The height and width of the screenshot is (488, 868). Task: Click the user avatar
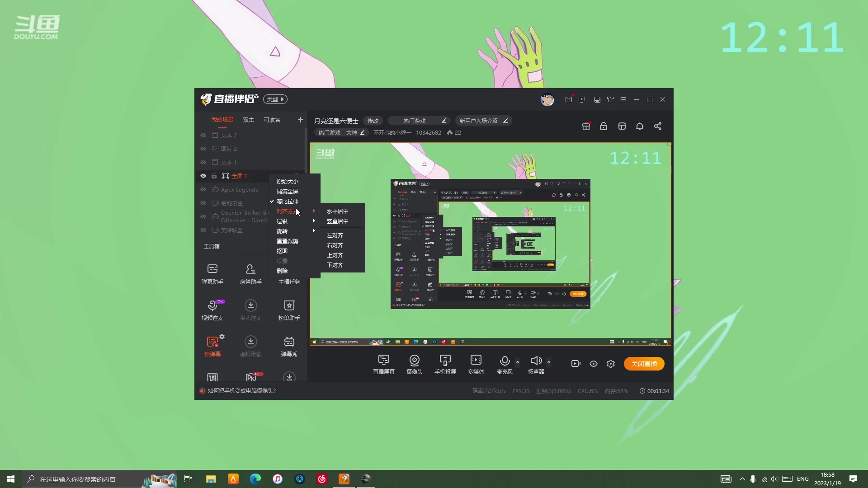point(547,99)
